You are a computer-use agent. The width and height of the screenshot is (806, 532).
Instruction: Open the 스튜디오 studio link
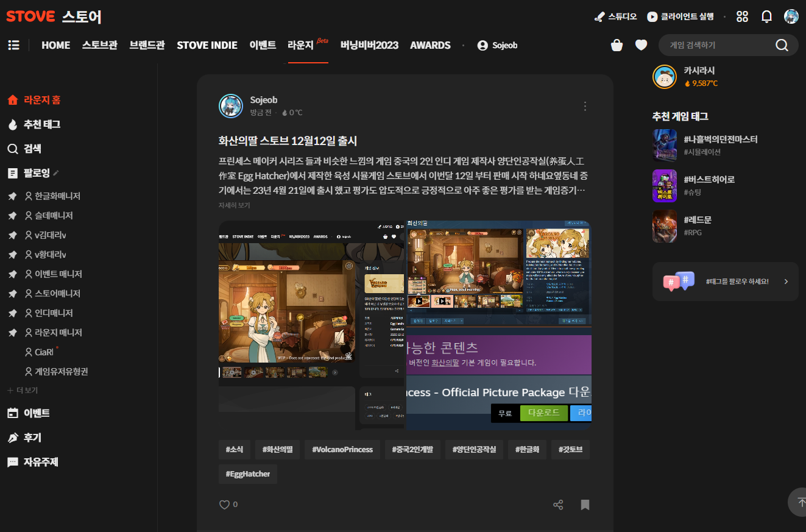[x=615, y=16]
